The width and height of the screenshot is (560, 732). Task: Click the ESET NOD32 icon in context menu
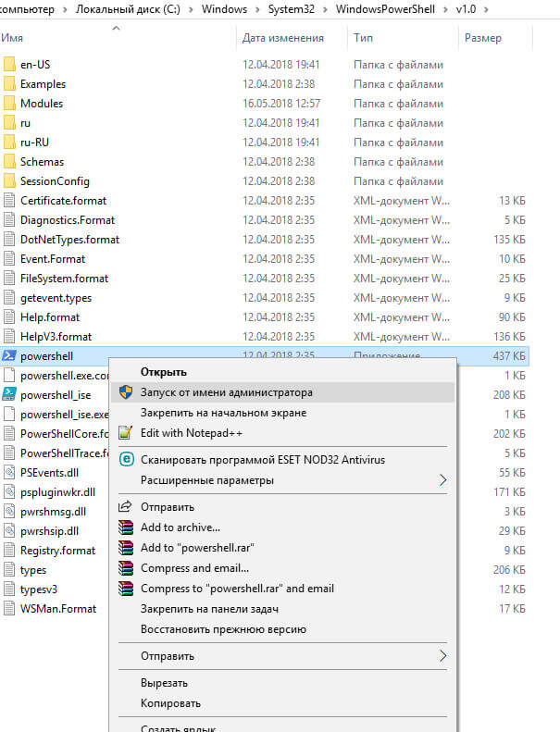click(126, 459)
